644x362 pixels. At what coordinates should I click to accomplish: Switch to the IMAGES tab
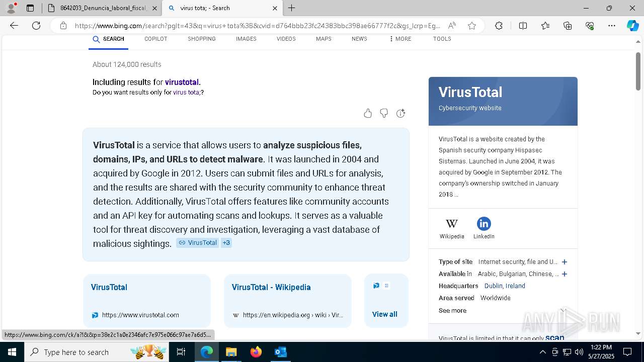246,39
